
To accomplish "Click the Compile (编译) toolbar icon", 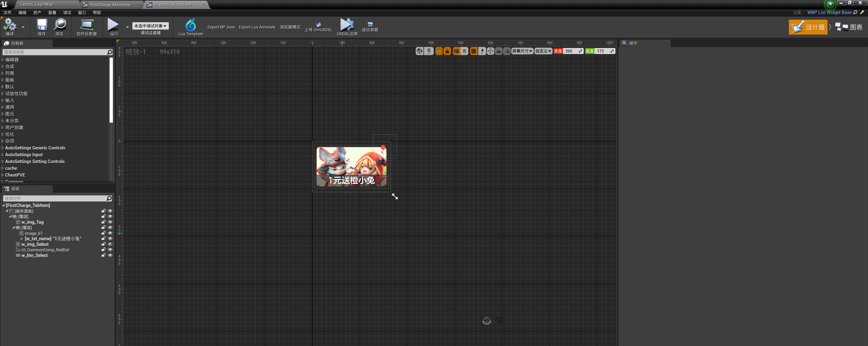I will (x=9, y=25).
